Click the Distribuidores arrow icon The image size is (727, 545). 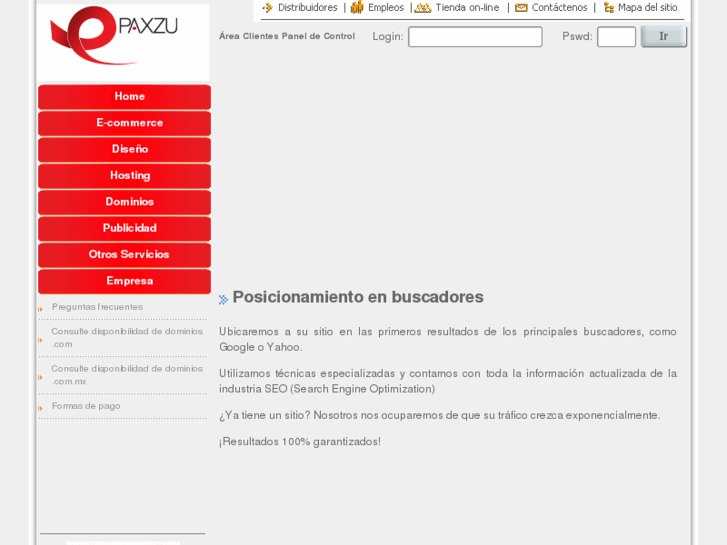click(x=268, y=7)
